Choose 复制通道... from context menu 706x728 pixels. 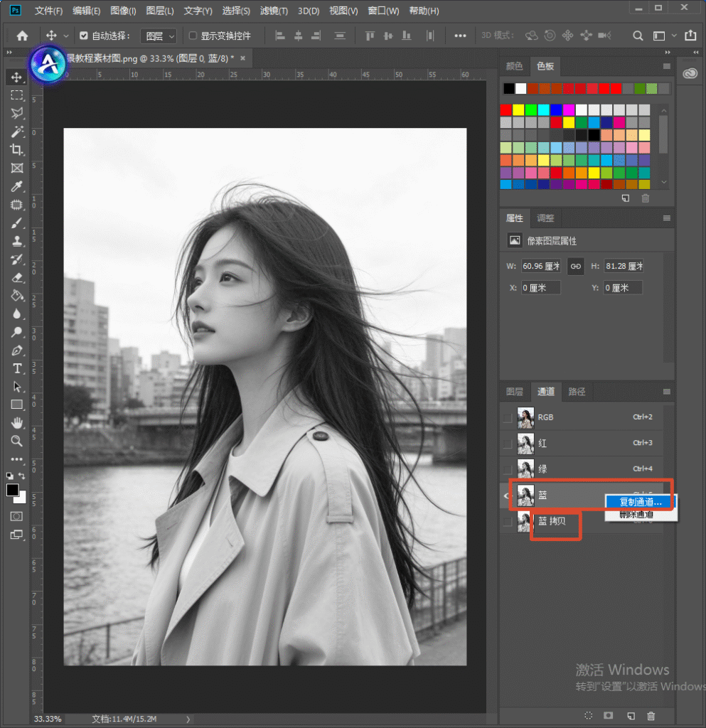click(640, 502)
